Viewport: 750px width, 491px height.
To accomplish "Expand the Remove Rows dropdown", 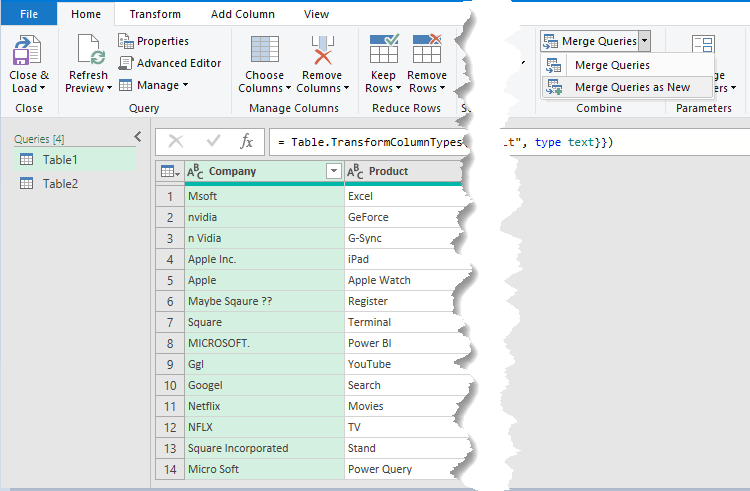I will pyautogui.click(x=442, y=88).
